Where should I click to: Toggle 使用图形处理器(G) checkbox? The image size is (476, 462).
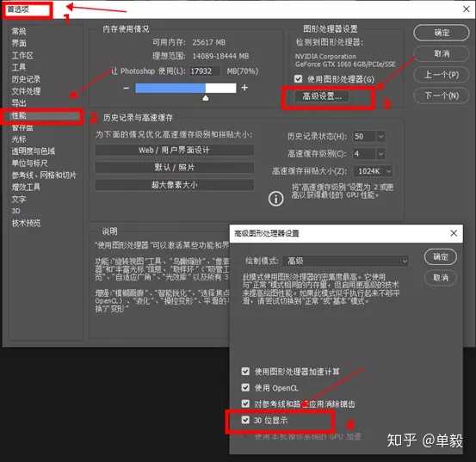click(298, 79)
